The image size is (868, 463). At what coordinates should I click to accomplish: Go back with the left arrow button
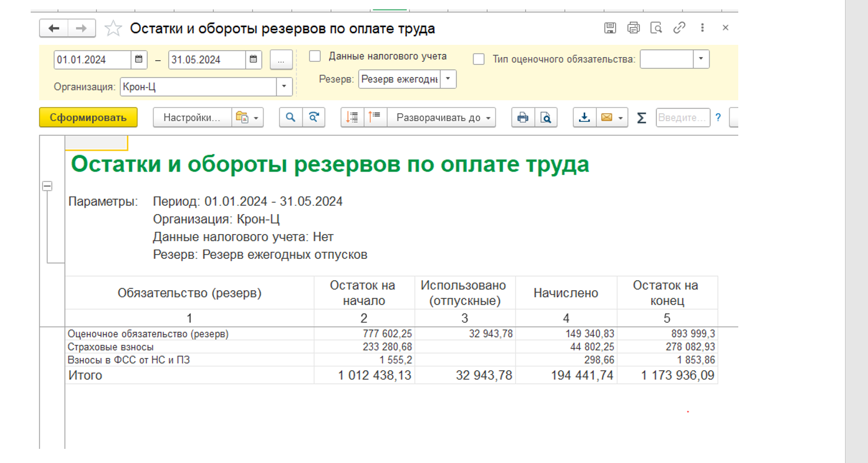click(54, 28)
